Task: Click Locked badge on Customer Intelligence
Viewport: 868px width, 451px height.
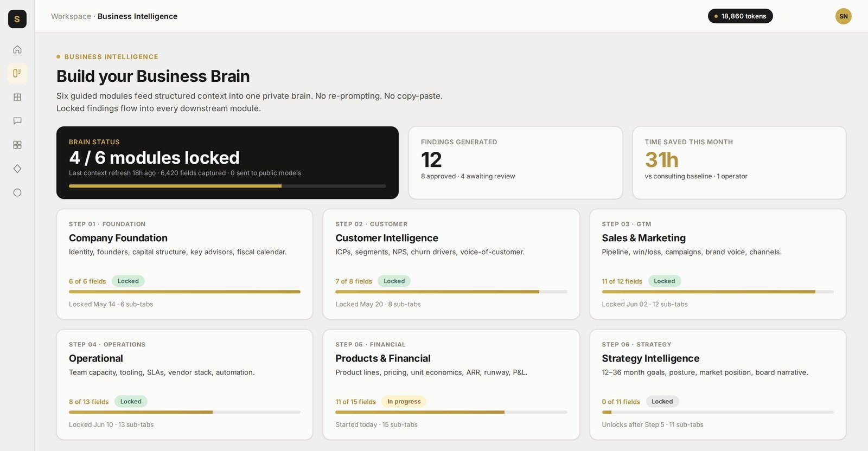Action: 394,281
